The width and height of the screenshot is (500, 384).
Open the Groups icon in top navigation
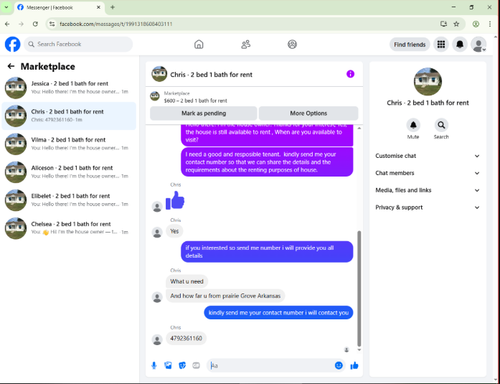pos(292,44)
